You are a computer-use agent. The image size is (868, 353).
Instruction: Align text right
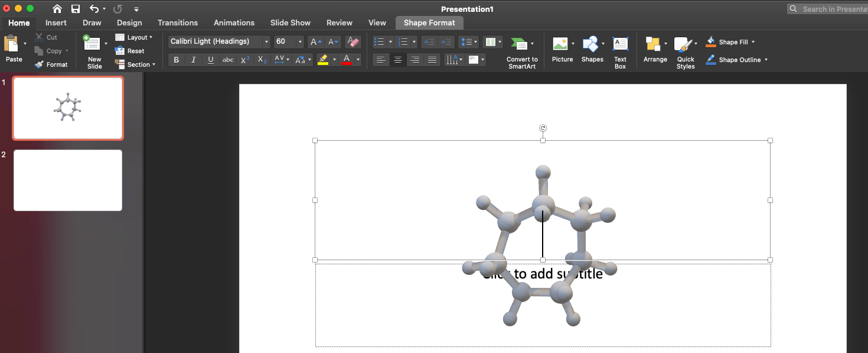415,60
